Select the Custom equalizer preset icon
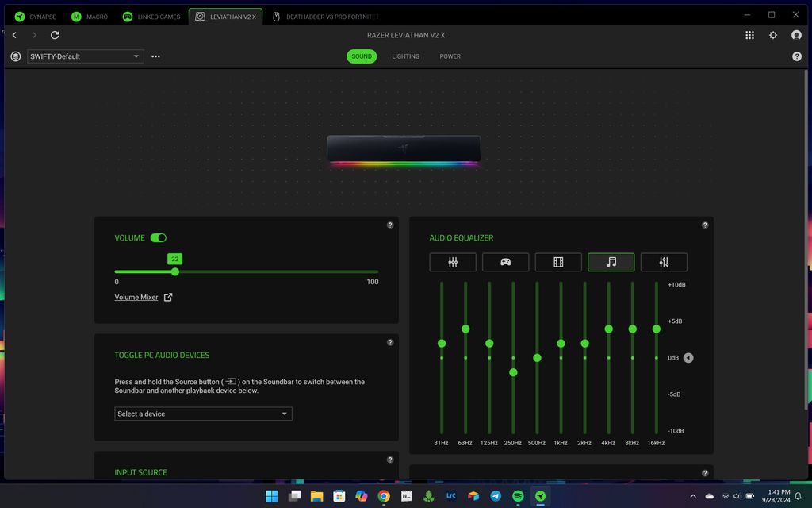Viewport: 812px width, 508px height. (664, 262)
